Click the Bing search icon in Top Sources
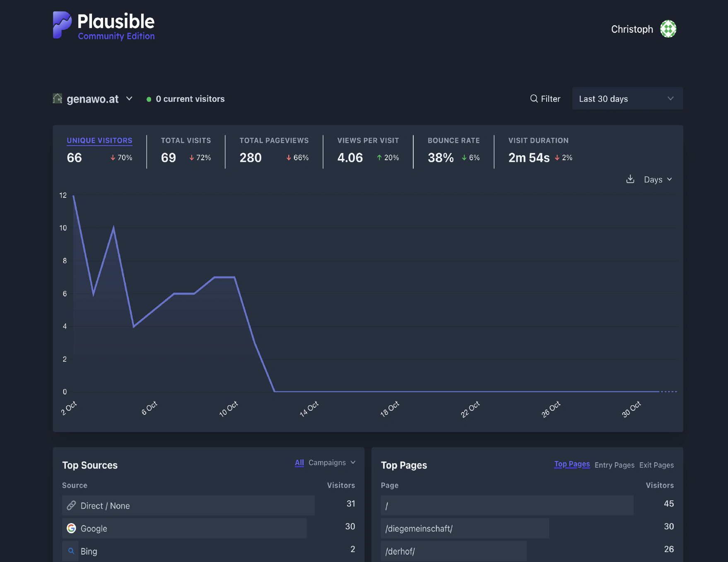This screenshot has height=562, width=728. click(71, 551)
